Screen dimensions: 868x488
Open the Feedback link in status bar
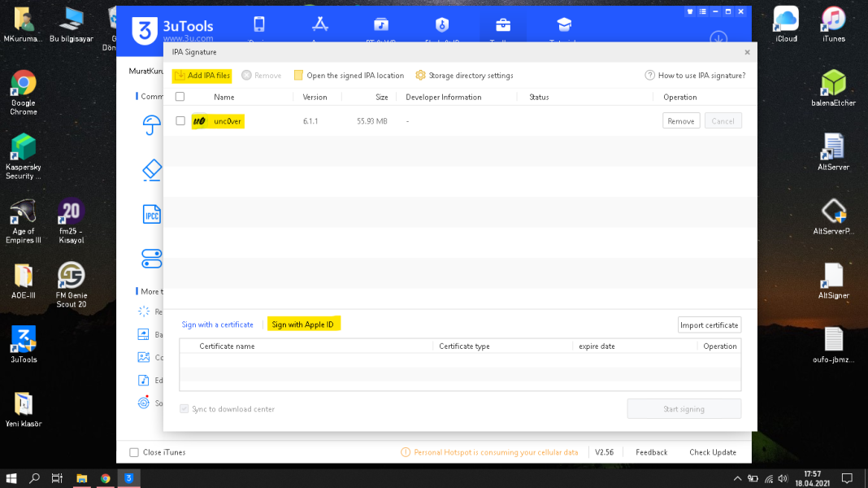[651, 452]
